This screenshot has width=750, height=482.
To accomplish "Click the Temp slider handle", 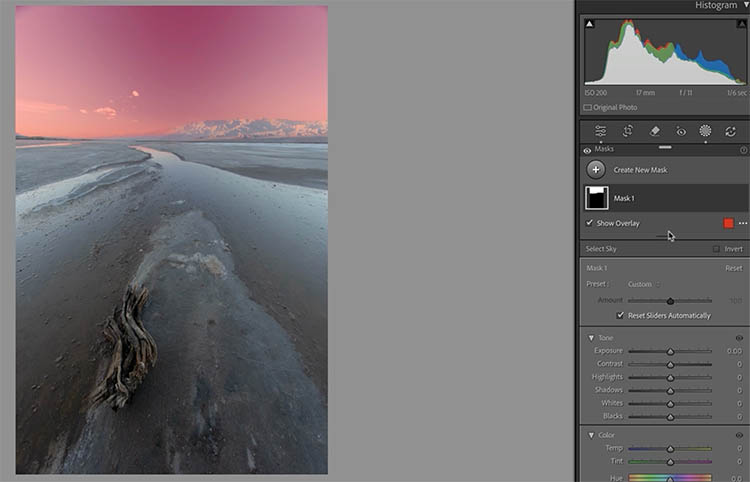I will click(670, 449).
